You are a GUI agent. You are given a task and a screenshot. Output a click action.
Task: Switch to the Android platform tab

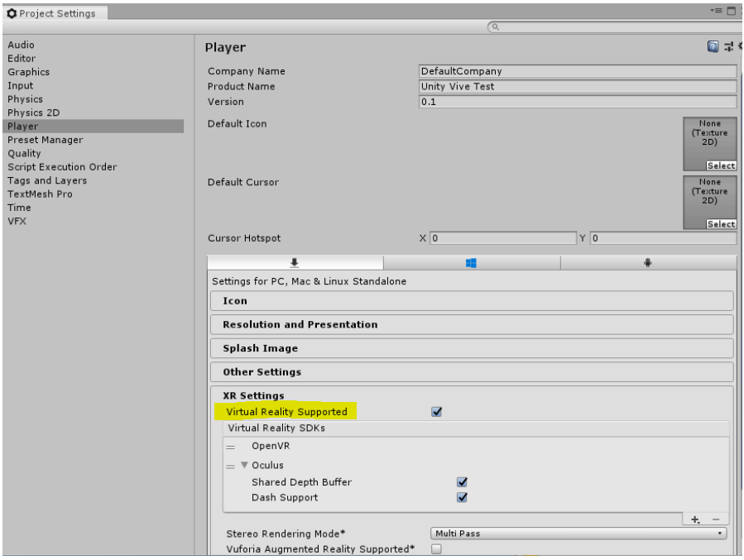click(648, 263)
